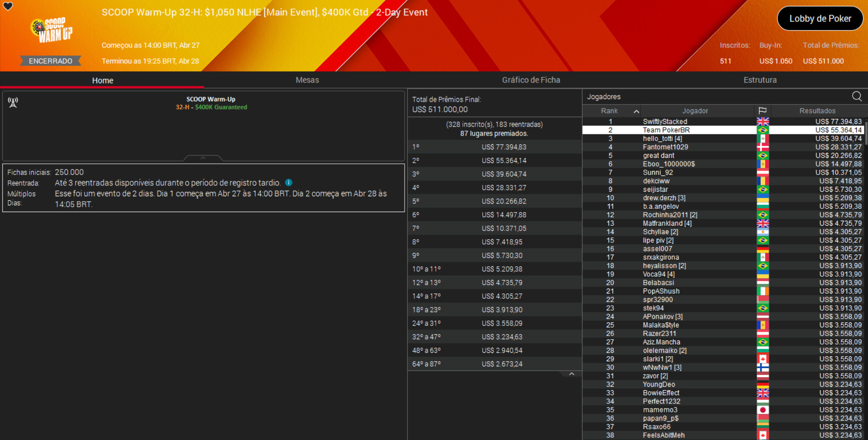The height and width of the screenshot is (440, 868).
Task: Open the player search magnifier
Action: pos(857,96)
